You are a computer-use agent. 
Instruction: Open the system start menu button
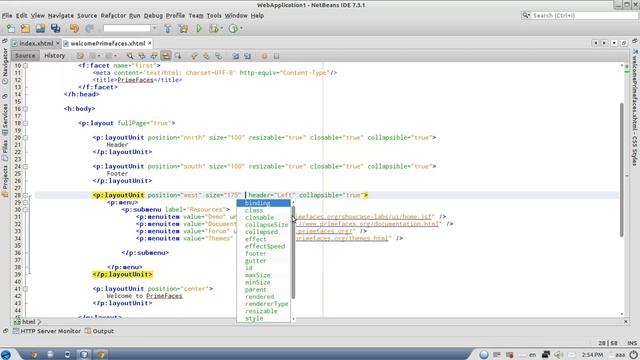pyautogui.click(x=6, y=354)
